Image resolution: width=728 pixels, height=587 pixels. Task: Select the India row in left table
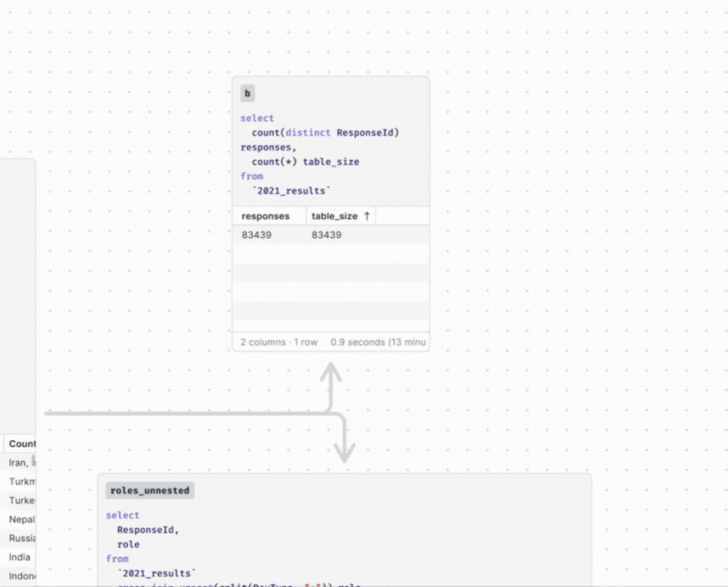pyautogui.click(x=20, y=558)
